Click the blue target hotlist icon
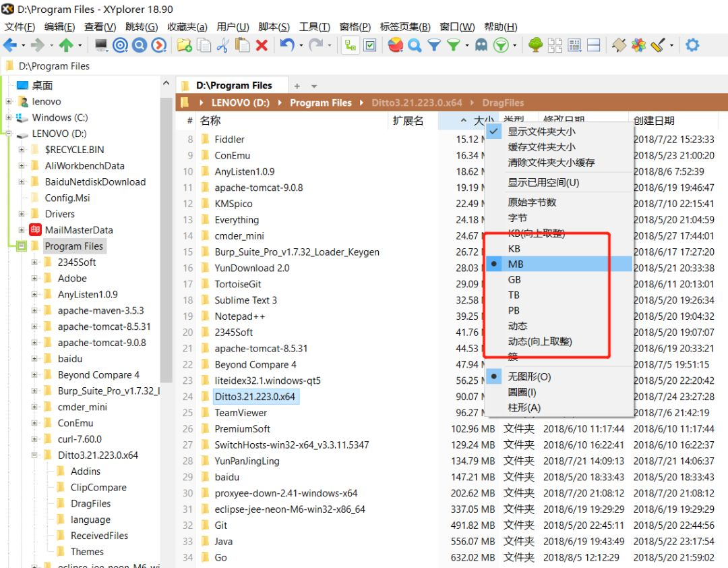The image size is (728, 568). coord(120,45)
